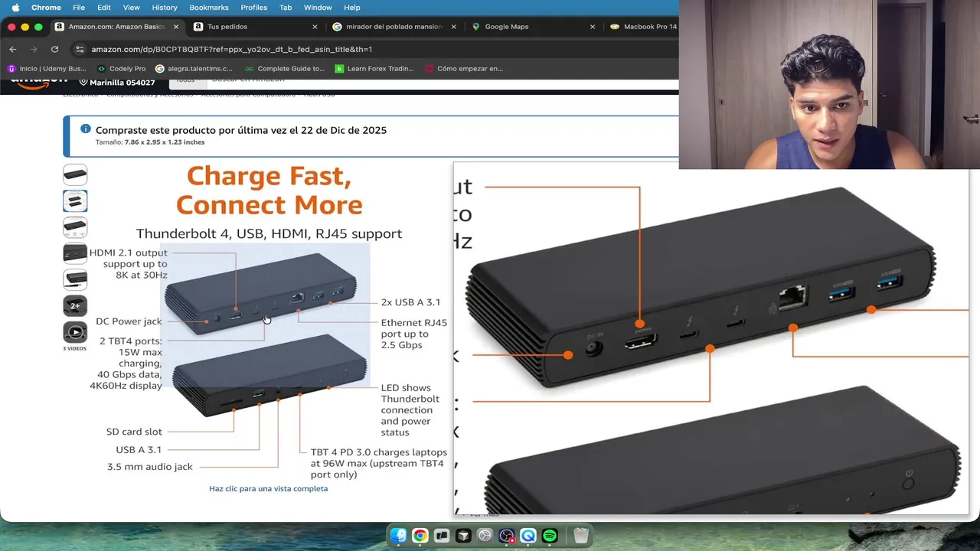
Task: Open the Help menu
Action: pos(352,8)
